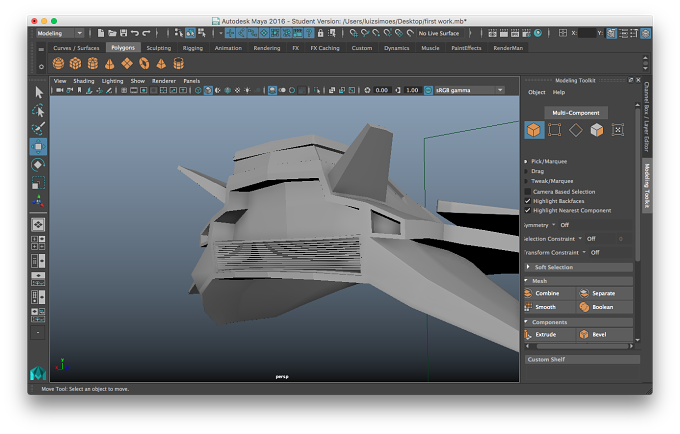680x434 pixels.
Task: Uncheck Highlight Nearest Component
Action: [x=528, y=211]
